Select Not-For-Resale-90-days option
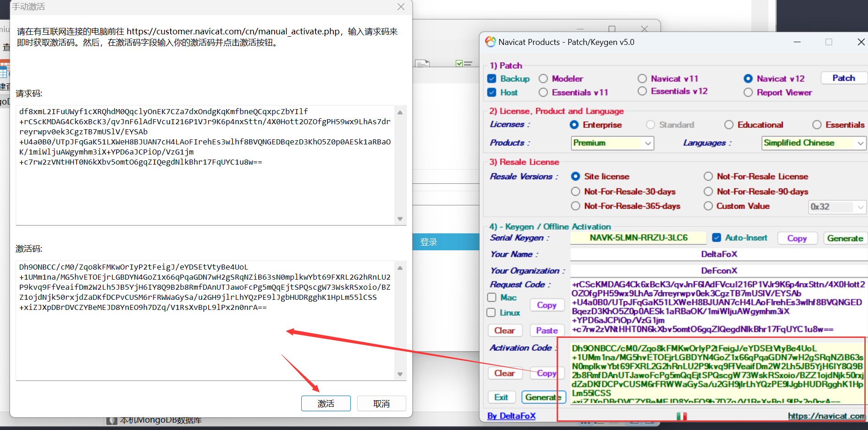The image size is (868, 430). coord(708,191)
